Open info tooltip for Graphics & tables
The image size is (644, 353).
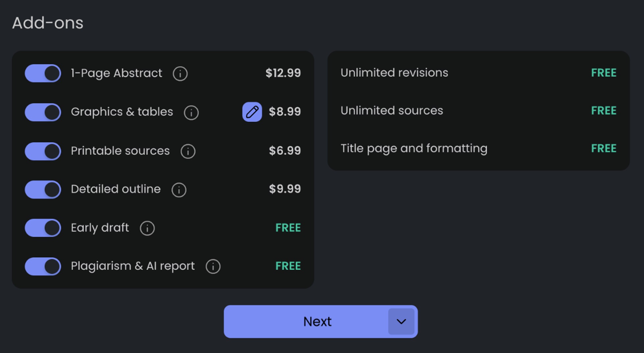[x=191, y=113]
